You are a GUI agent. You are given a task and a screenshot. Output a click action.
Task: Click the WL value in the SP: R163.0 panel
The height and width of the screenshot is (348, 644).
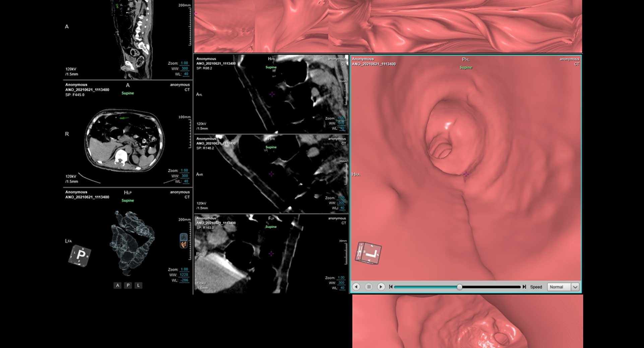click(x=342, y=288)
